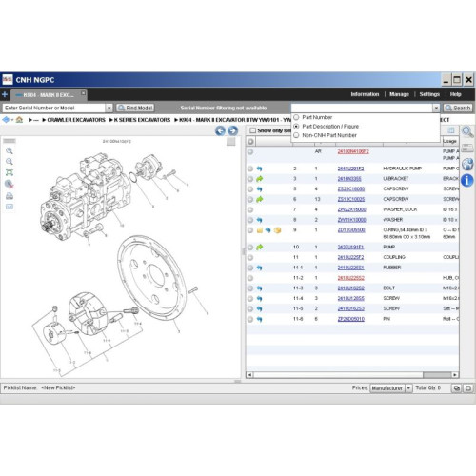Click the table's scroll-left arrow

click(249, 375)
